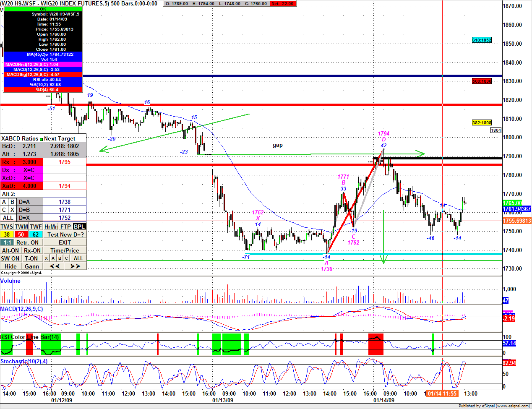Click the yellow 38 retracement swatch

[7, 234]
